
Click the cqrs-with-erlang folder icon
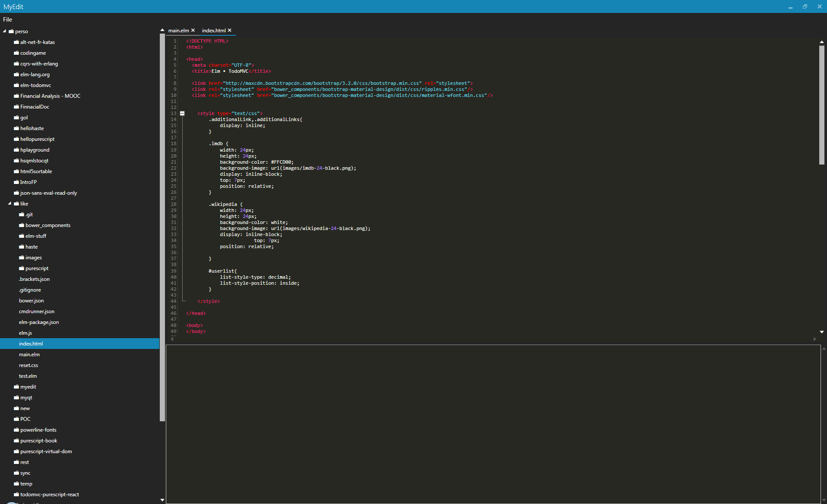(16, 64)
